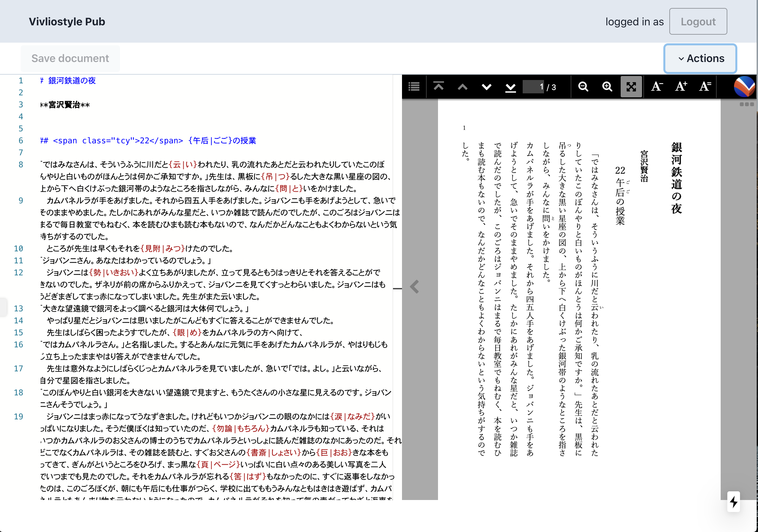Image resolution: width=758 pixels, height=532 pixels.
Task: Jump to first page in viewer
Action: click(438, 87)
